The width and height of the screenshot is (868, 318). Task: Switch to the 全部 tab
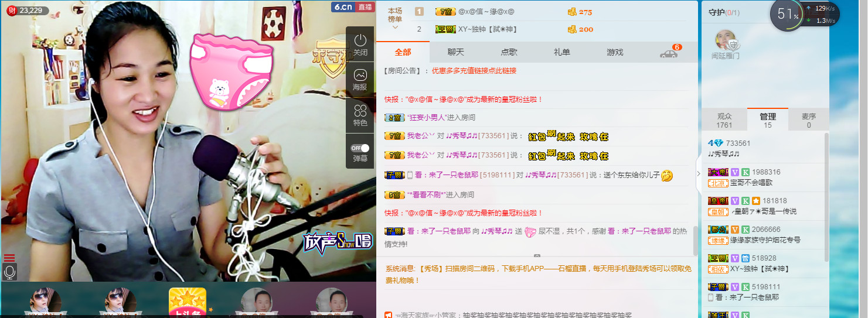coord(403,52)
